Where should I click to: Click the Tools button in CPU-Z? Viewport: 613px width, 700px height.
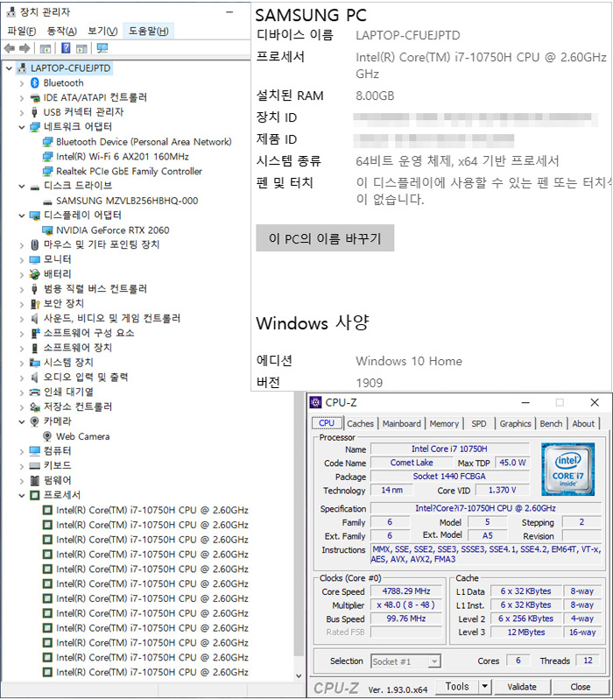click(457, 686)
